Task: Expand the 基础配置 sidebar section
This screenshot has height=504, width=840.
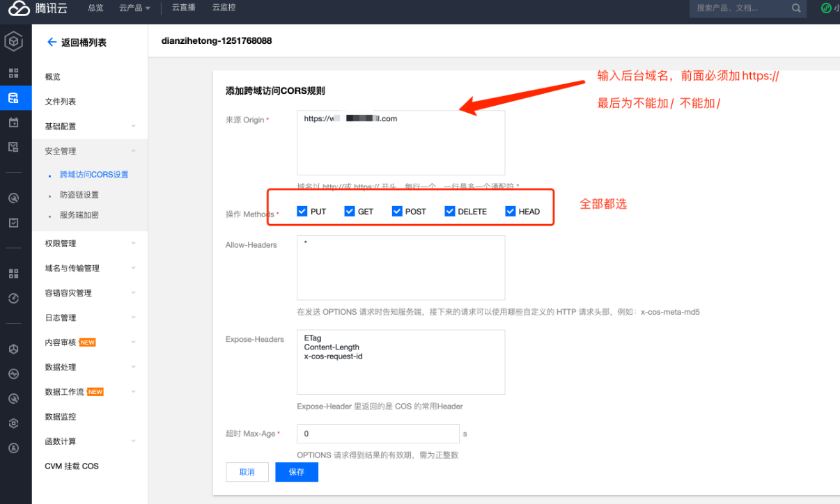Action: tap(89, 127)
